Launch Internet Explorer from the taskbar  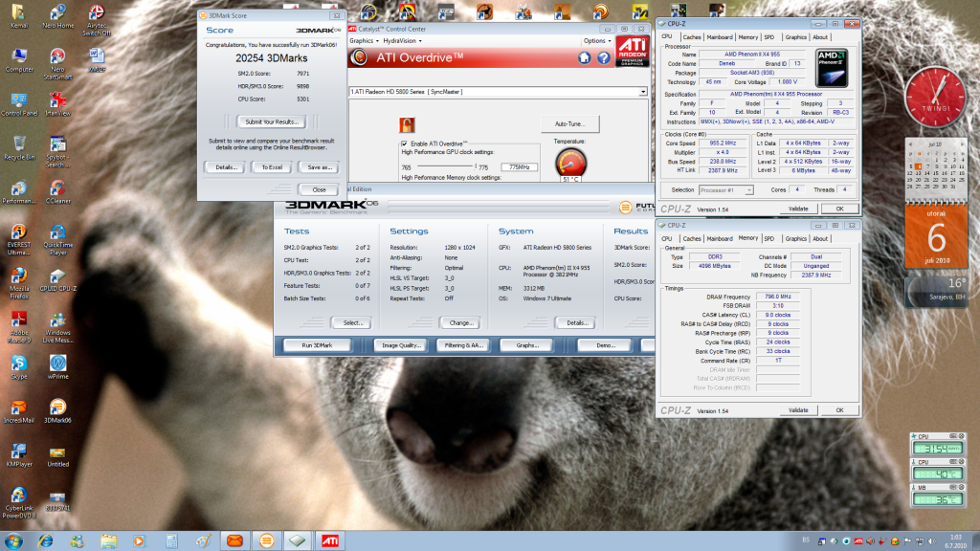[46, 541]
